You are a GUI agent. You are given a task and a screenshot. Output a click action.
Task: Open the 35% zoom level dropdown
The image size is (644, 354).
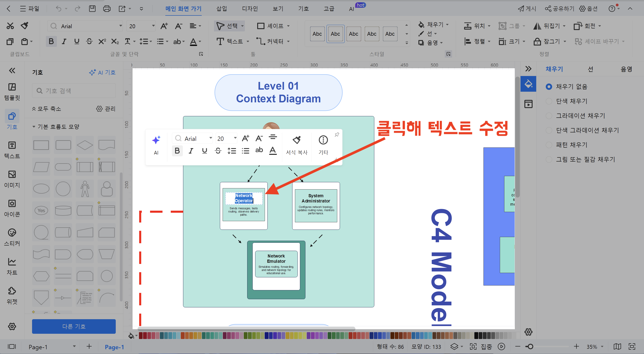(x=602, y=346)
